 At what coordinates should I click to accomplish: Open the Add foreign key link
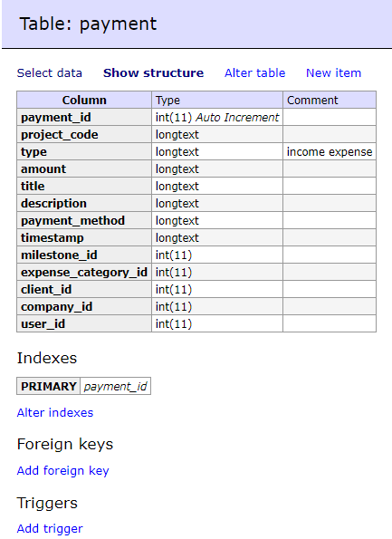tap(62, 470)
